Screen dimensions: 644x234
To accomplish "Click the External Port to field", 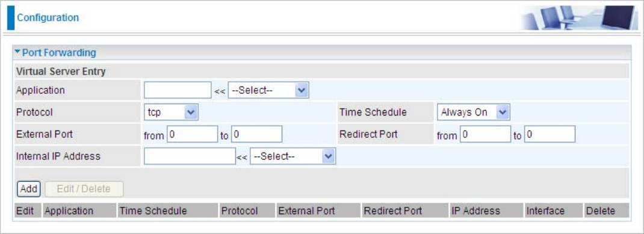I will pos(256,134).
